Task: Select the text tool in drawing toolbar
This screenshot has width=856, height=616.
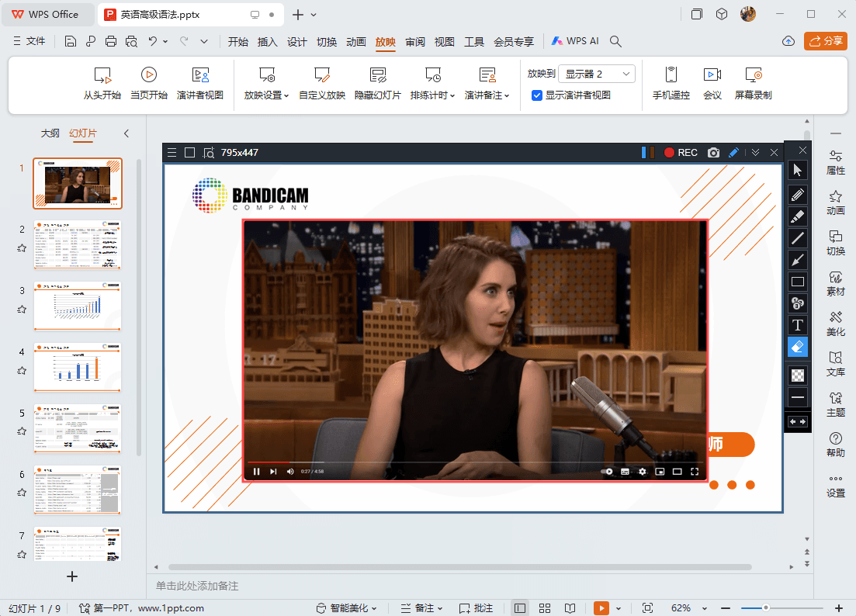Action: tap(797, 325)
